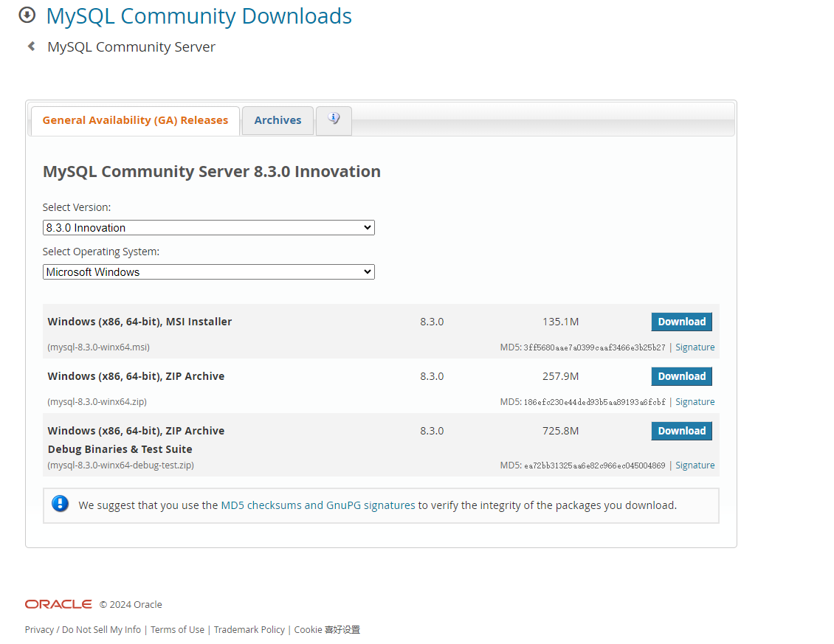The height and width of the screenshot is (644, 834).
Task: Click the MySQL Community Server breadcrumb
Action: click(x=131, y=46)
